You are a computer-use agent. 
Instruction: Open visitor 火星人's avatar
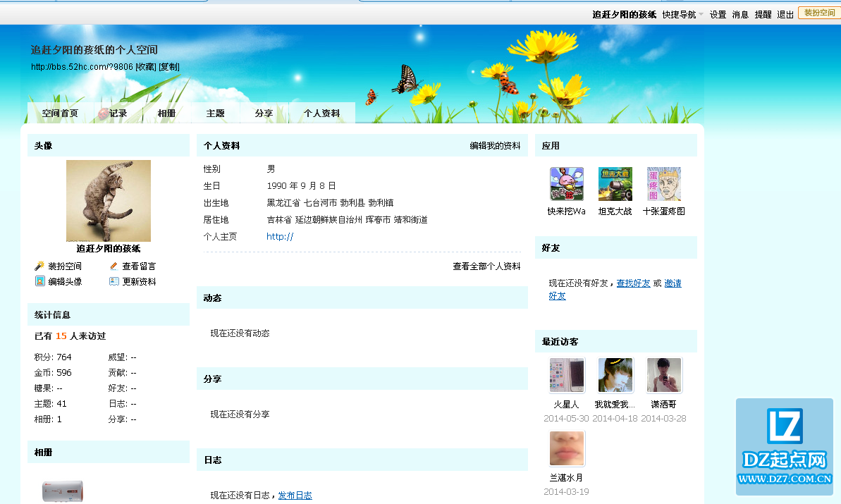click(567, 375)
